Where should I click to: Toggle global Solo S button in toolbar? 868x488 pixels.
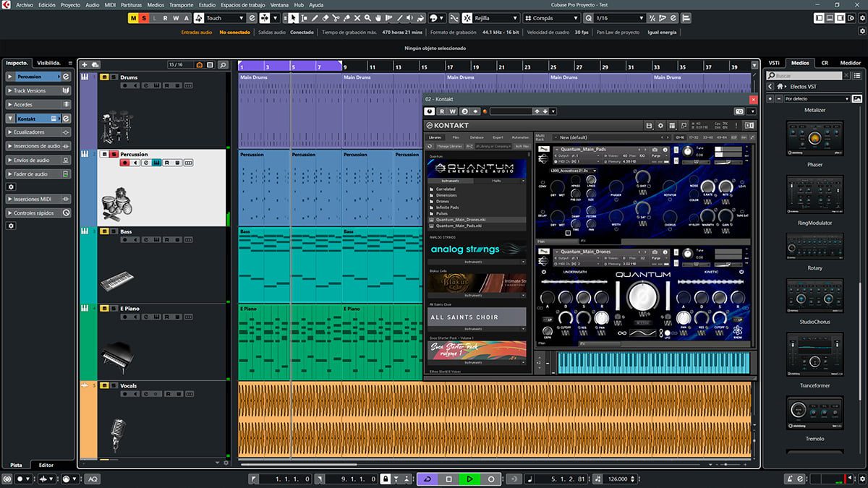coord(144,18)
